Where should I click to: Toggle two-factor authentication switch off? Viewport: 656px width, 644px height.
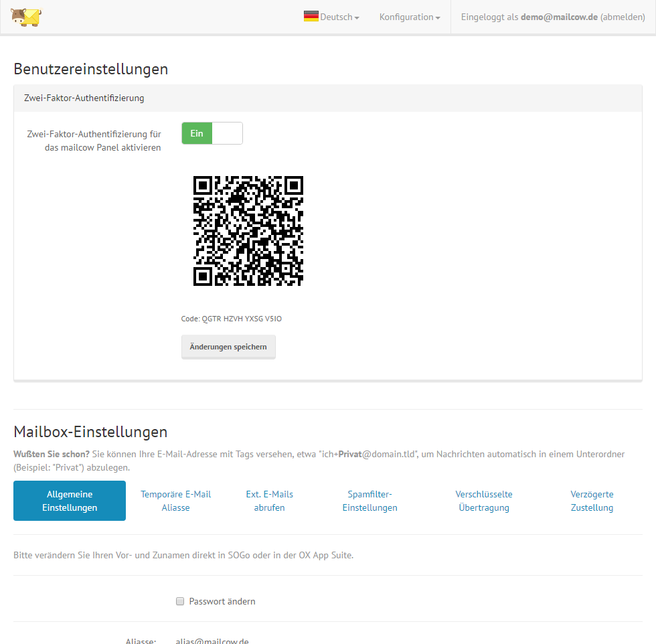pos(212,133)
